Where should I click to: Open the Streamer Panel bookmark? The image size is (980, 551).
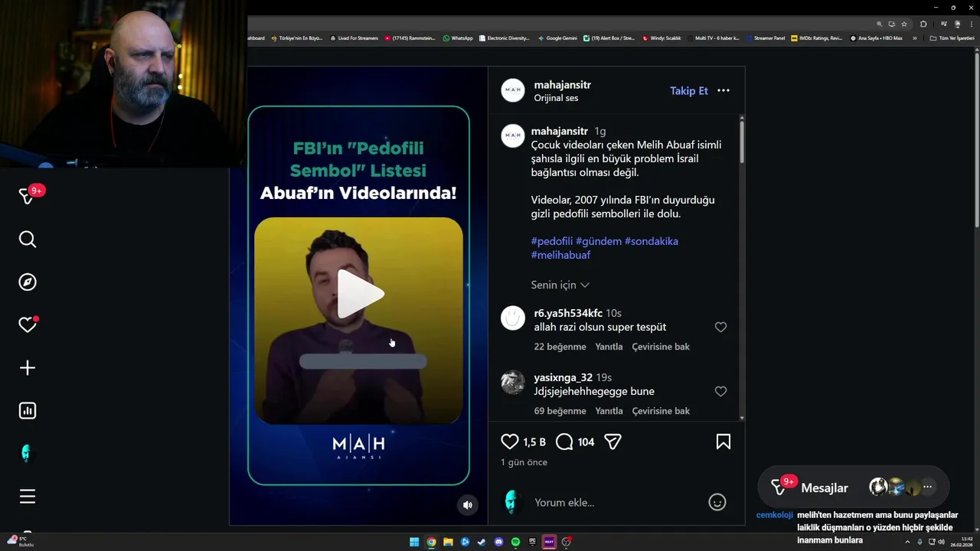[x=765, y=38]
